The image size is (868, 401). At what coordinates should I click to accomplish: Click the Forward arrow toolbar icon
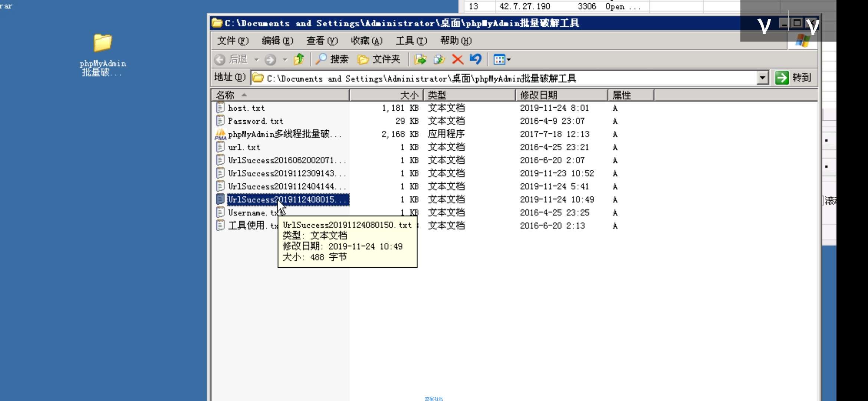[x=270, y=59]
